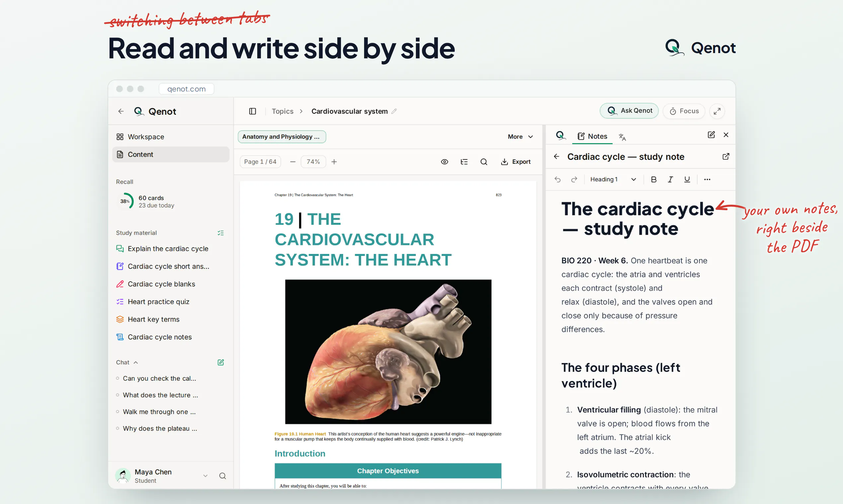Viewport: 843px width, 504px height.
Task: Open the PDF outline list icon
Action: [464, 162]
